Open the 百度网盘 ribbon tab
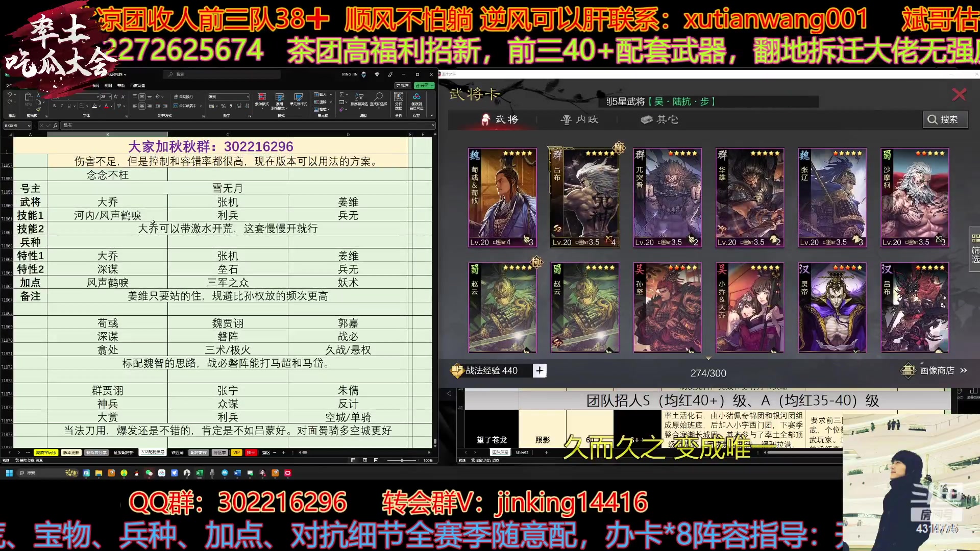 [138, 86]
